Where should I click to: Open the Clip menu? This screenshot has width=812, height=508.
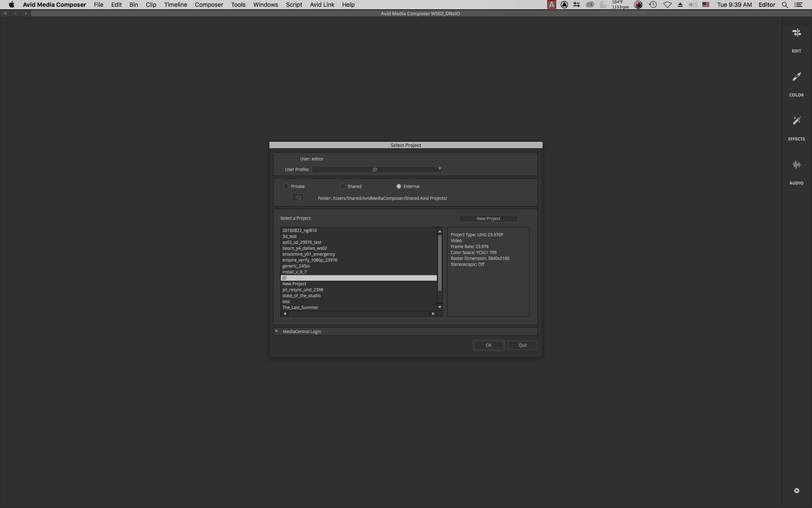151,5
